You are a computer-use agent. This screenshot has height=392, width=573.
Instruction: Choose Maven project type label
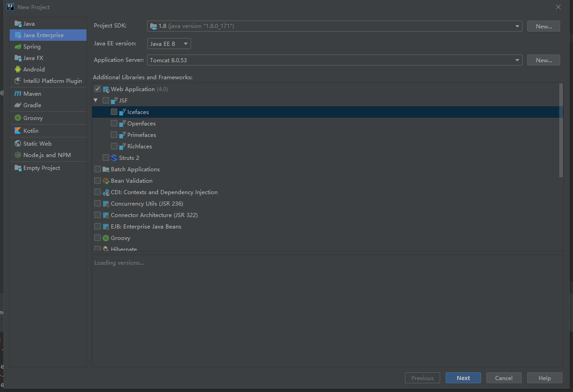point(33,94)
